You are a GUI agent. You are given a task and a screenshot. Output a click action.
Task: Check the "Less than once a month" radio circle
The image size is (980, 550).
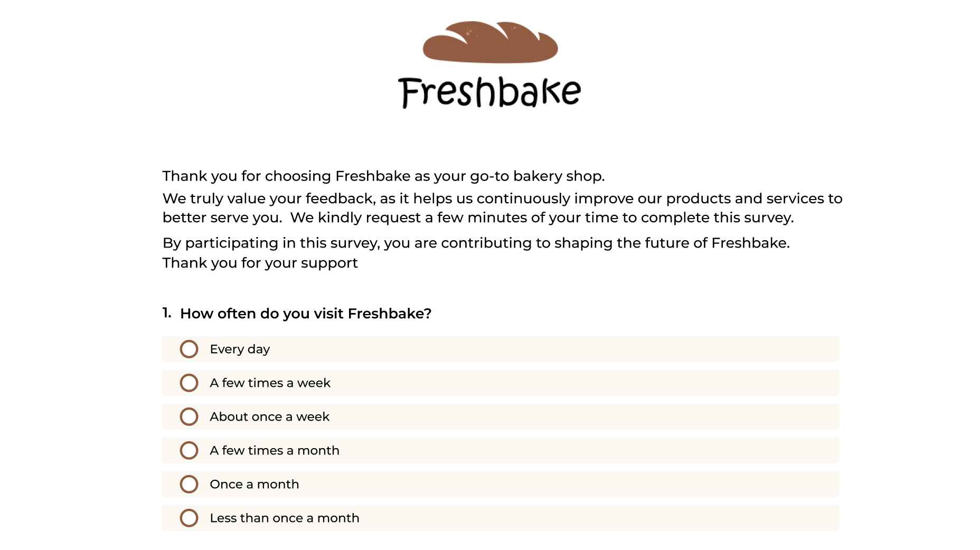(x=189, y=518)
